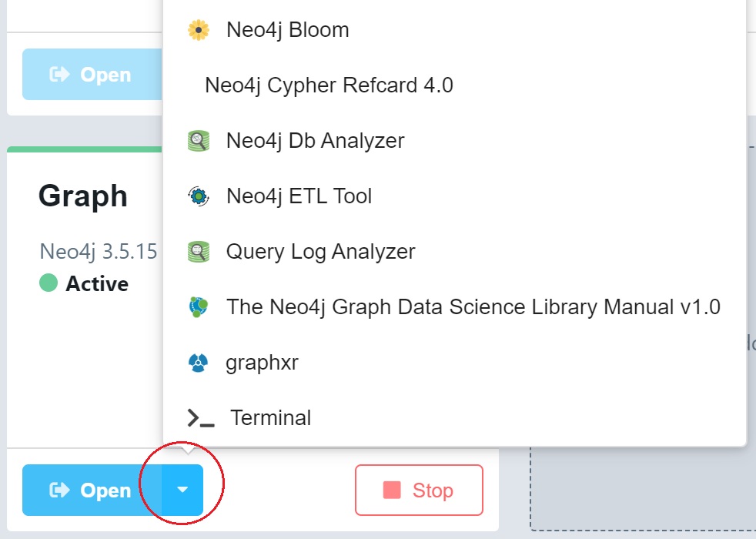The image size is (756, 539).
Task: Click the Query Log Analyzer icon
Action: (198, 252)
